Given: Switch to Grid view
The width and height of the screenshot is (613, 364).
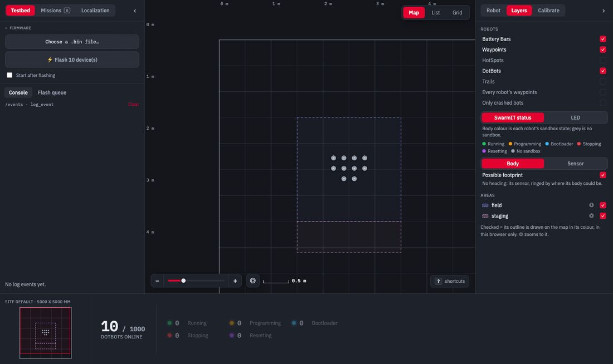Looking at the screenshot, I should pyautogui.click(x=458, y=12).
